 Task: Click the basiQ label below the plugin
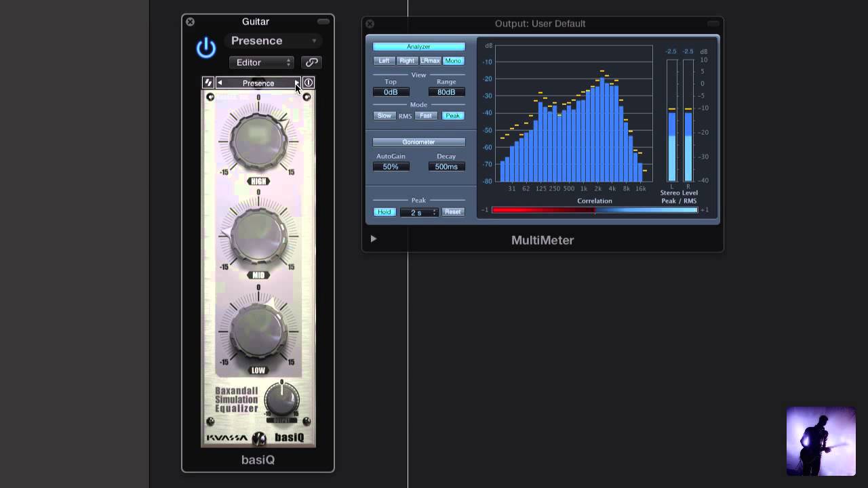pos(258,460)
